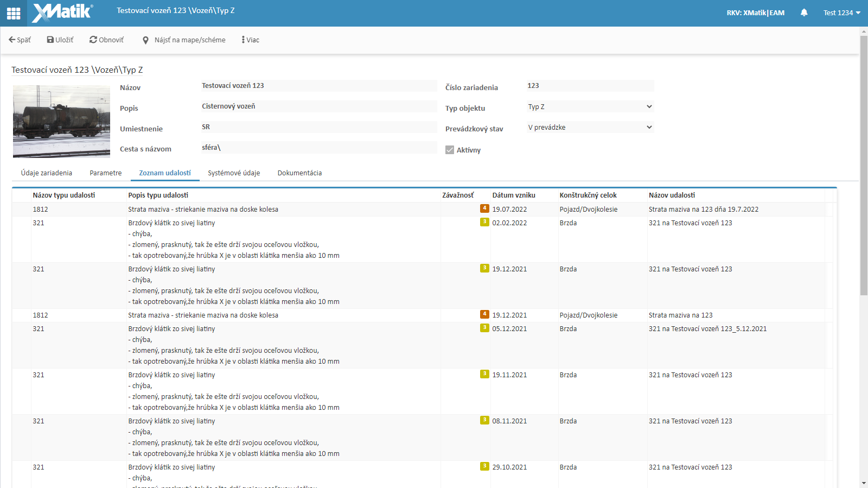The height and width of the screenshot is (488, 868).
Task: Click severity 4 badge for 19.07.2022 event
Action: pyautogui.click(x=484, y=208)
